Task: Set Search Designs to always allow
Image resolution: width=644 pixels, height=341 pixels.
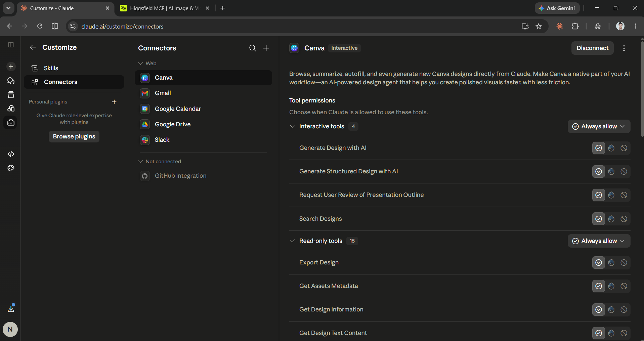Action: coord(599,219)
